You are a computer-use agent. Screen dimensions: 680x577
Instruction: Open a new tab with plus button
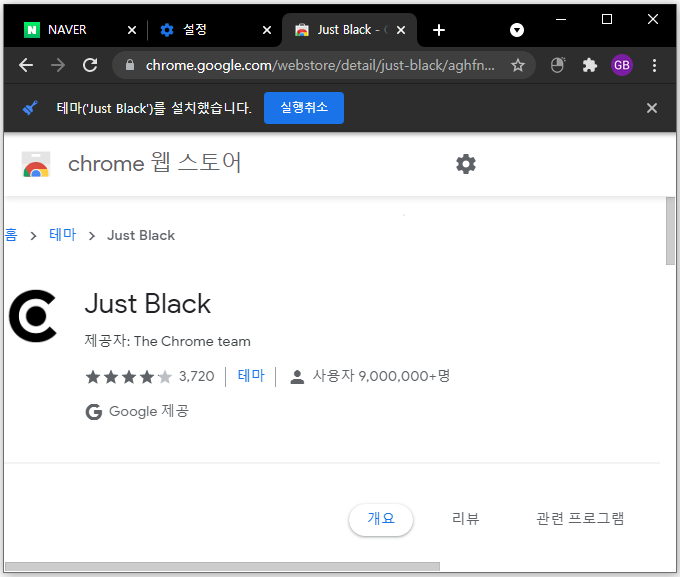coord(439,30)
